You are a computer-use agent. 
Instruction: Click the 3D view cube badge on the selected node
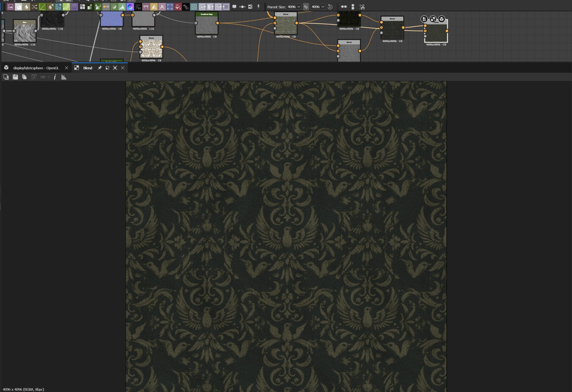pyautogui.click(x=442, y=19)
